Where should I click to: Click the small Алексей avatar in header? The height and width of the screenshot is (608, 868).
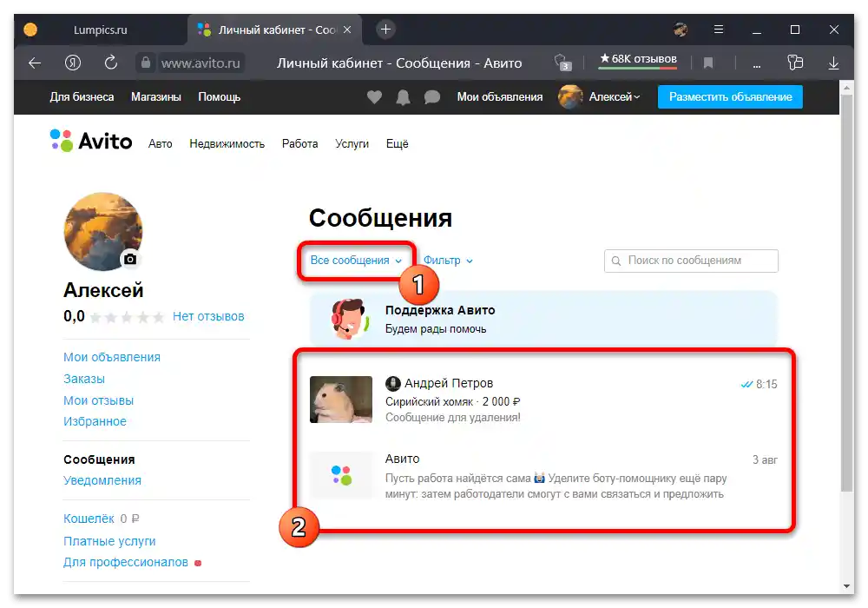point(570,97)
